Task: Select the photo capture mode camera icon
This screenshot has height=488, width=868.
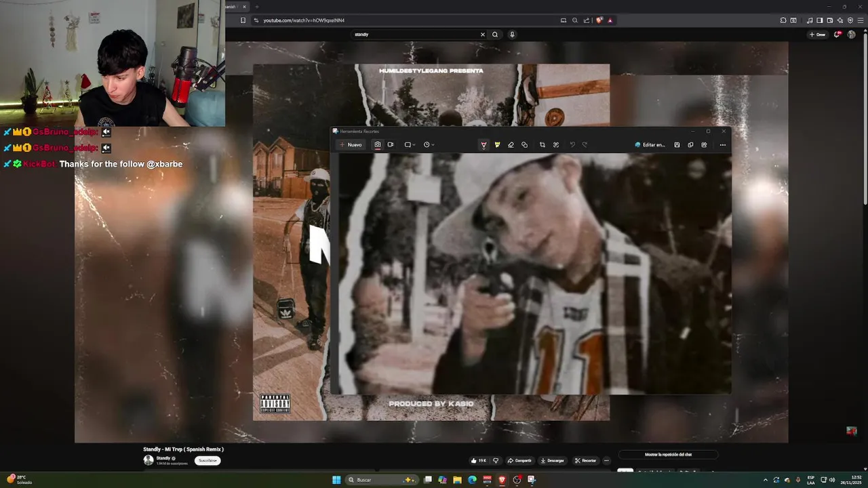Action: tap(378, 144)
